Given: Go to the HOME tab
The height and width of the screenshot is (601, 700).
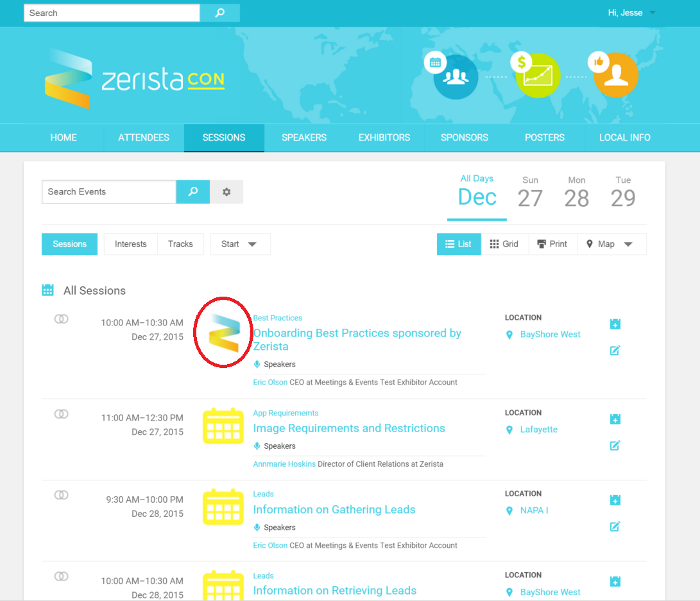Looking at the screenshot, I should (x=64, y=137).
